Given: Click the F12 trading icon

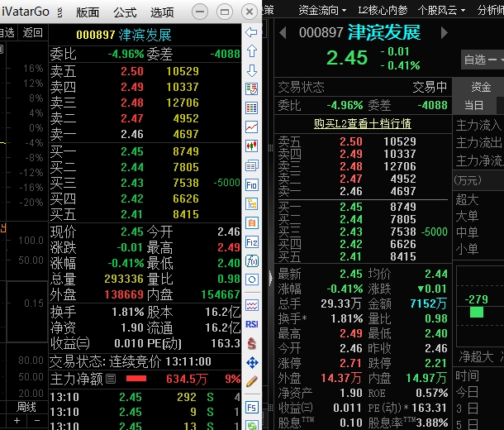Looking at the screenshot, I should pyautogui.click(x=251, y=241).
